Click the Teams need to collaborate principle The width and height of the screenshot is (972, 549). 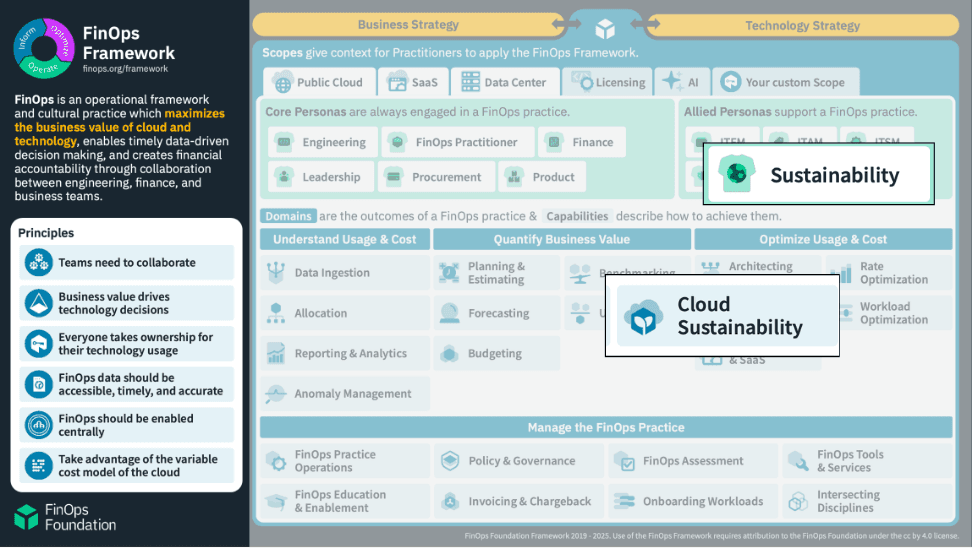click(x=126, y=262)
